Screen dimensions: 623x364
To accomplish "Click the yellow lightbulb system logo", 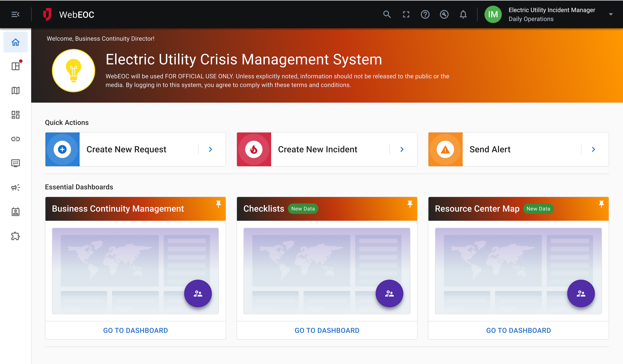I will tap(73, 70).
